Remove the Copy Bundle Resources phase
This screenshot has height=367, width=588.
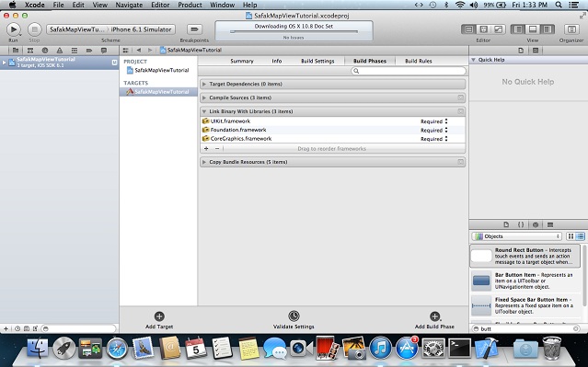461,162
